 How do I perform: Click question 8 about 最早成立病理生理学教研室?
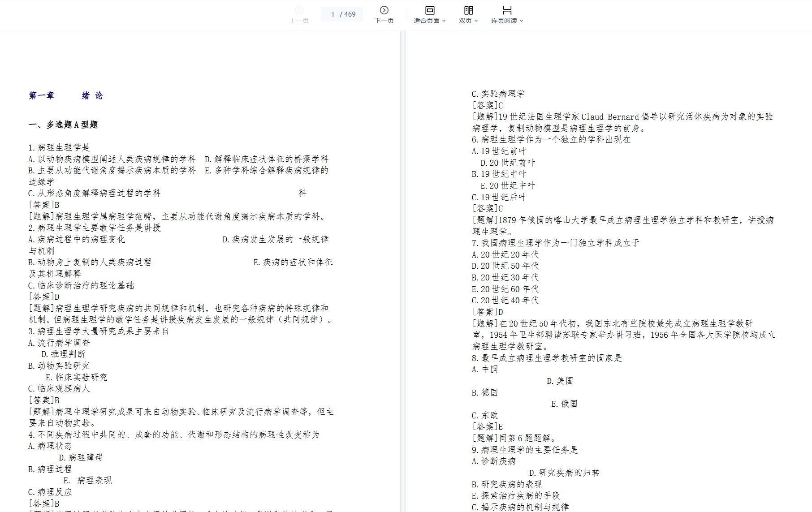coord(547,358)
